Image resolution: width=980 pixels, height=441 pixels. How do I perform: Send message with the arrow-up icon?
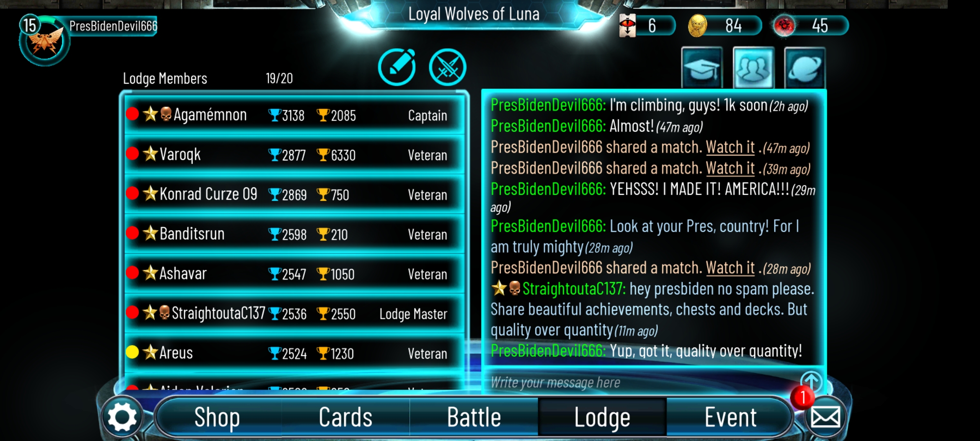811,381
